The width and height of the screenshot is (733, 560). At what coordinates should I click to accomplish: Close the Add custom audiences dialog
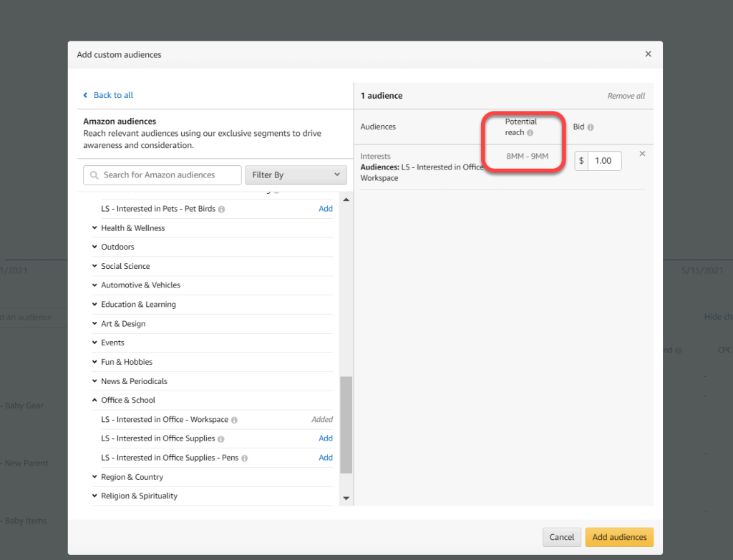(648, 54)
